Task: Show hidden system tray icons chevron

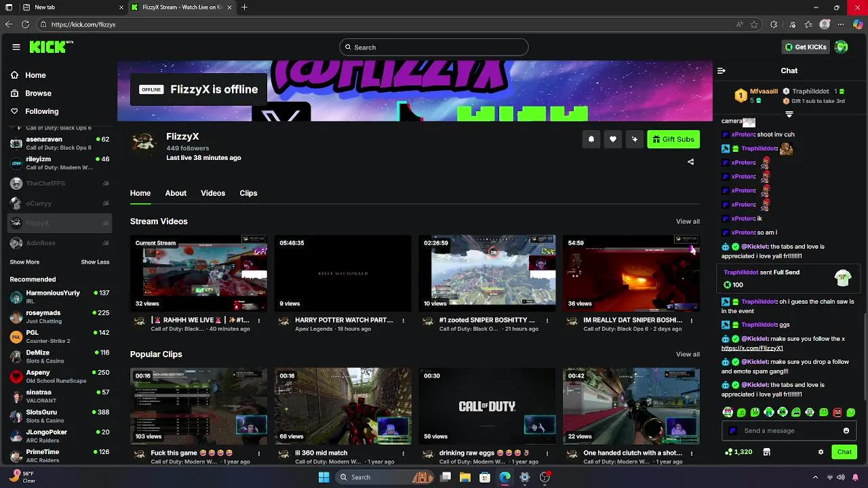Action: point(815,477)
